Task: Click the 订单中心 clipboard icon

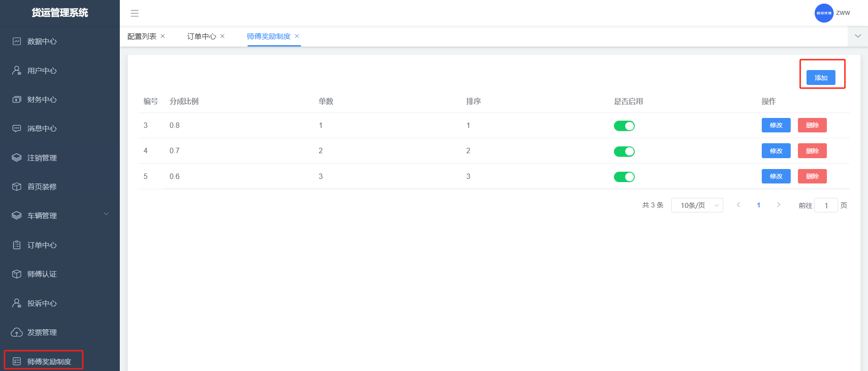Action: pyautogui.click(x=17, y=245)
